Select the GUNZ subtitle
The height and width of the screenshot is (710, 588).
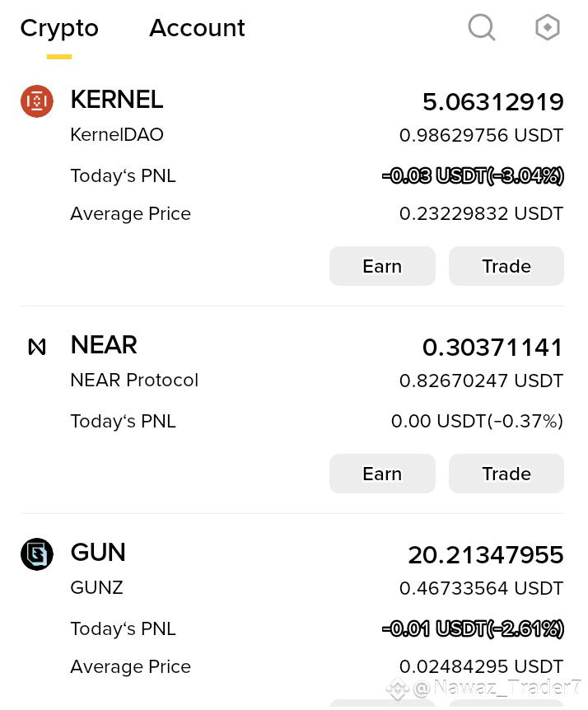pyautogui.click(x=96, y=587)
